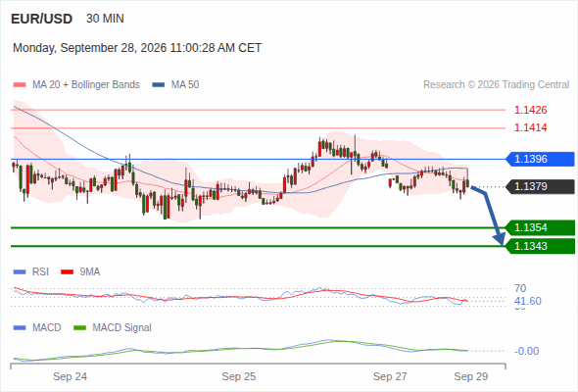Click the Sep 27 date axis label
The image size is (578, 392).
click(390, 376)
